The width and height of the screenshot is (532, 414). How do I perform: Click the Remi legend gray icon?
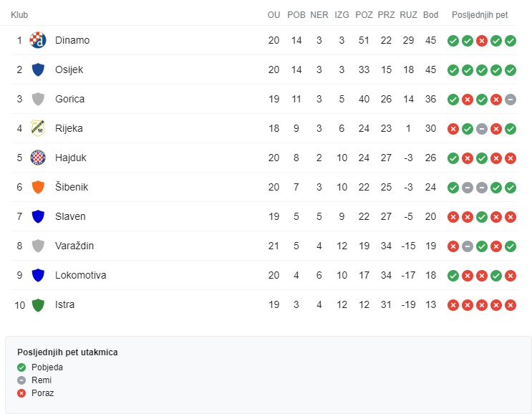point(21,380)
